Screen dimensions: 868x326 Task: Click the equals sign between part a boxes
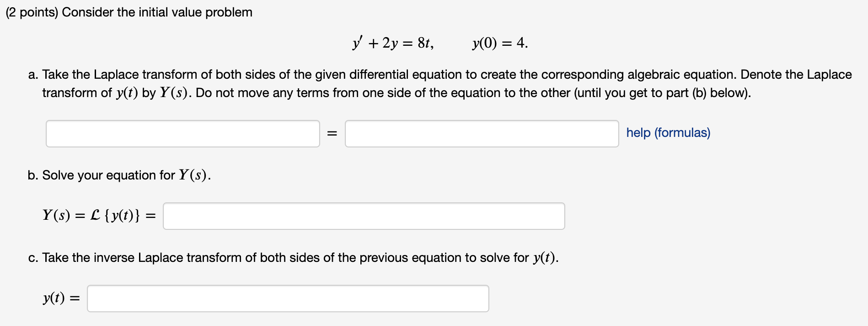pyautogui.click(x=332, y=133)
